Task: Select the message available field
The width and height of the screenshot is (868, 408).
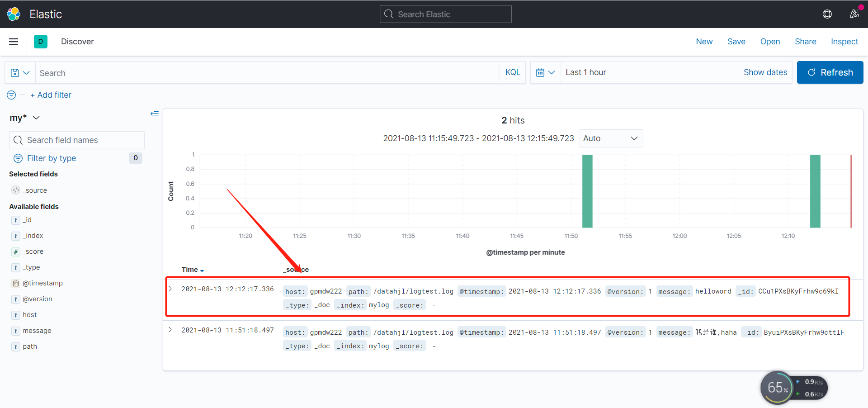Action: [x=37, y=331]
